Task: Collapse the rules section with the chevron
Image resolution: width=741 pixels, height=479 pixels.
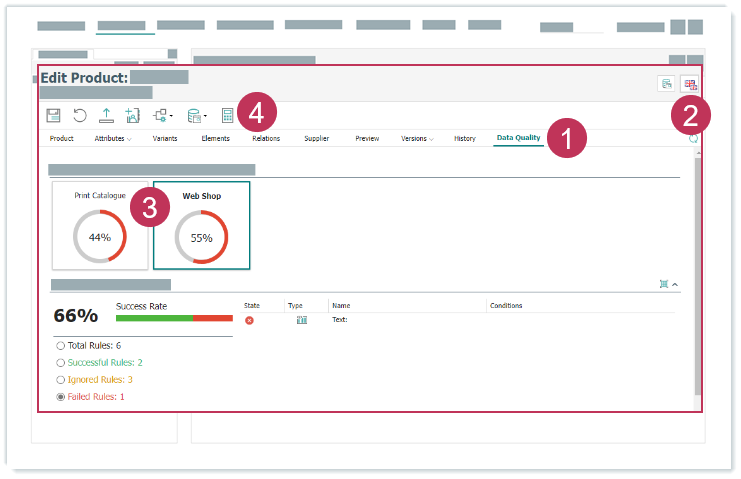Action: (676, 285)
